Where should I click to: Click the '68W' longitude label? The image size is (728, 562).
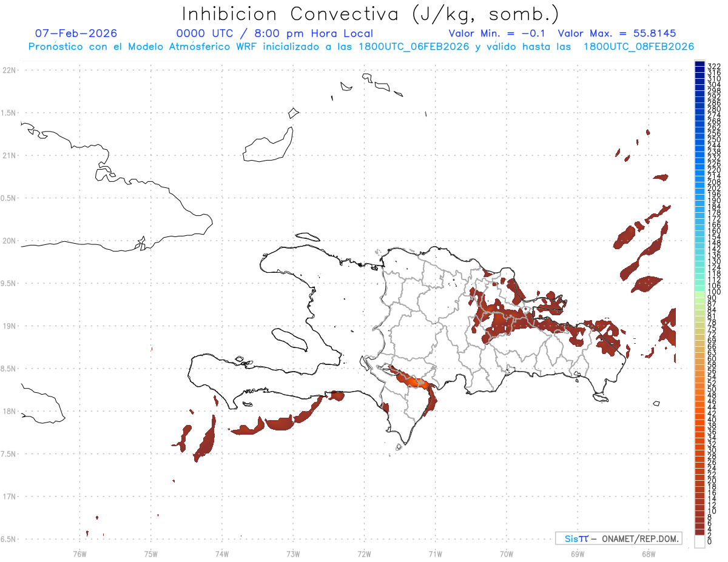649,554
